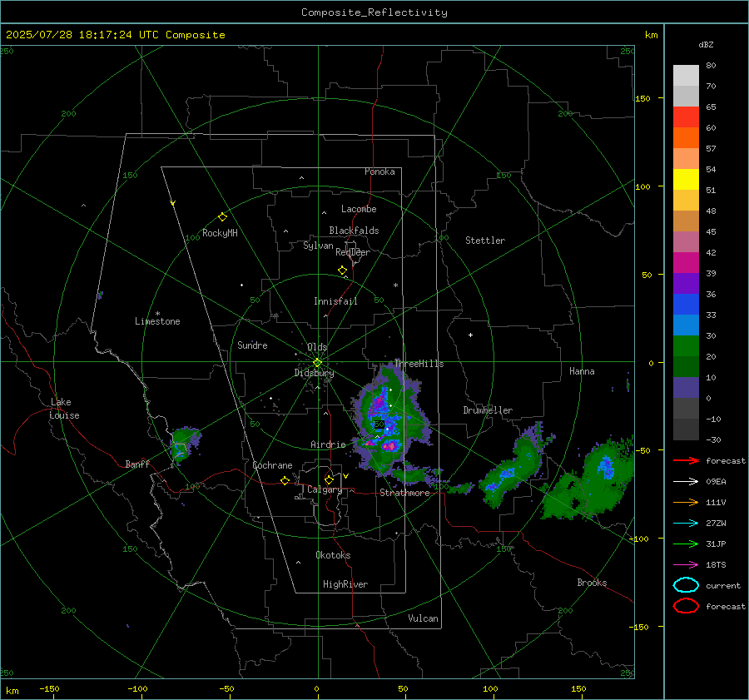Image resolution: width=749 pixels, height=700 pixels.
Task: Click the yellow radar site marker at Didsbury
Action: click(317, 363)
